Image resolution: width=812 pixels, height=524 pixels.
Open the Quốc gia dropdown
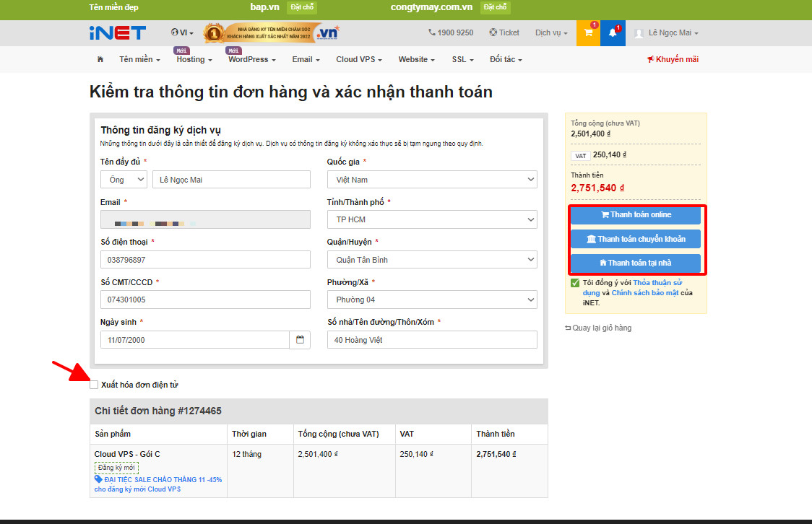tap(432, 180)
